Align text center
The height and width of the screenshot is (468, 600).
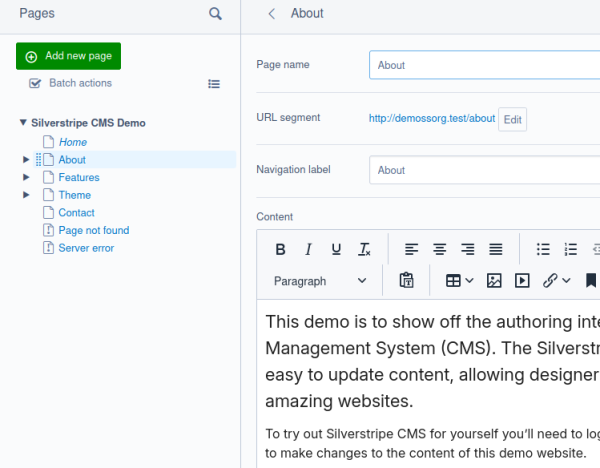click(439, 249)
